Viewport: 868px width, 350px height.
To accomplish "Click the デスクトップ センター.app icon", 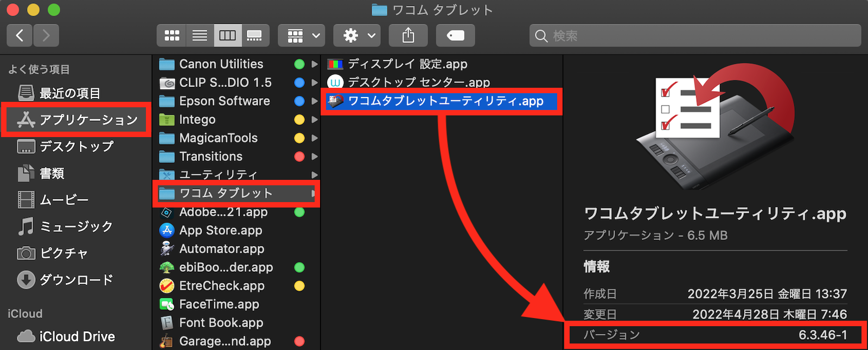I will coord(335,82).
